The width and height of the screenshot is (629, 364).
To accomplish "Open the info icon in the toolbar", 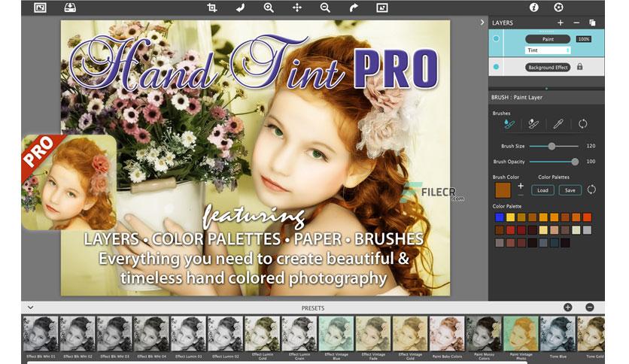I will 534,8.
